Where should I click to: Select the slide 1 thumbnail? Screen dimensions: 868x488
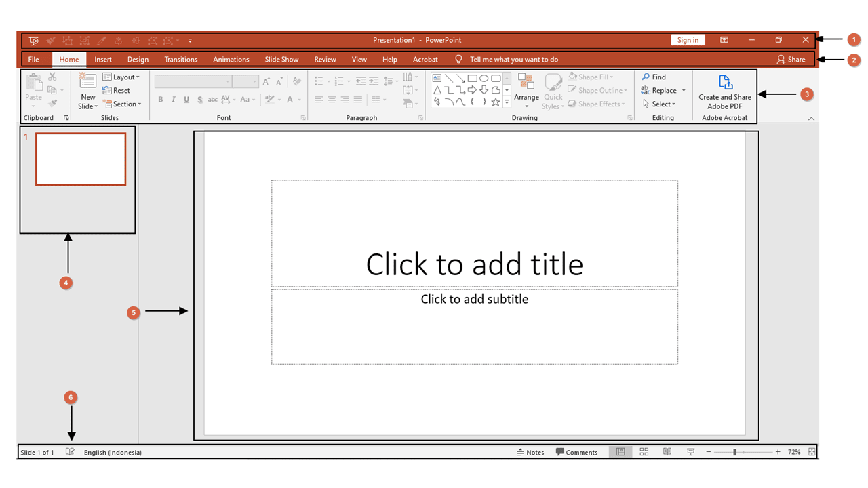(x=80, y=159)
